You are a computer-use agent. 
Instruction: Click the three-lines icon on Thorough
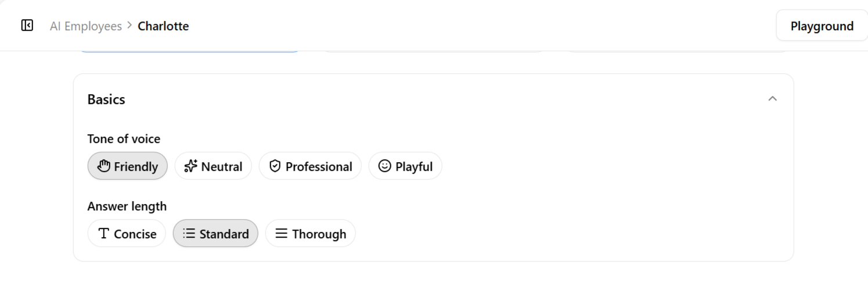(x=281, y=234)
